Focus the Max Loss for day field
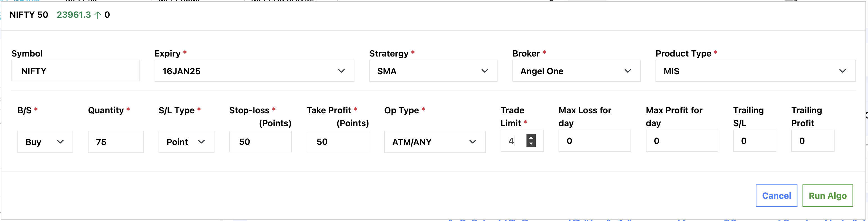Viewport: 868px width, 221px height. point(595,141)
